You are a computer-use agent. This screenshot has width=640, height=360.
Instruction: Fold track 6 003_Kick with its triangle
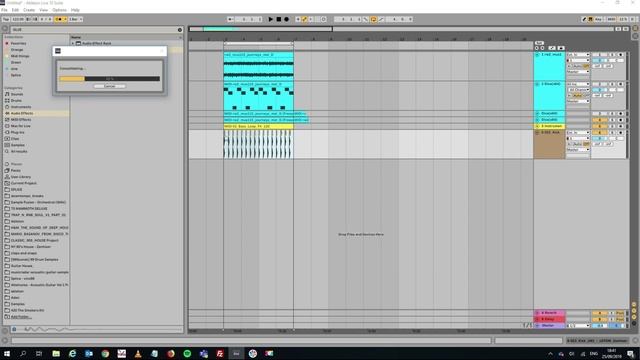[538, 133]
